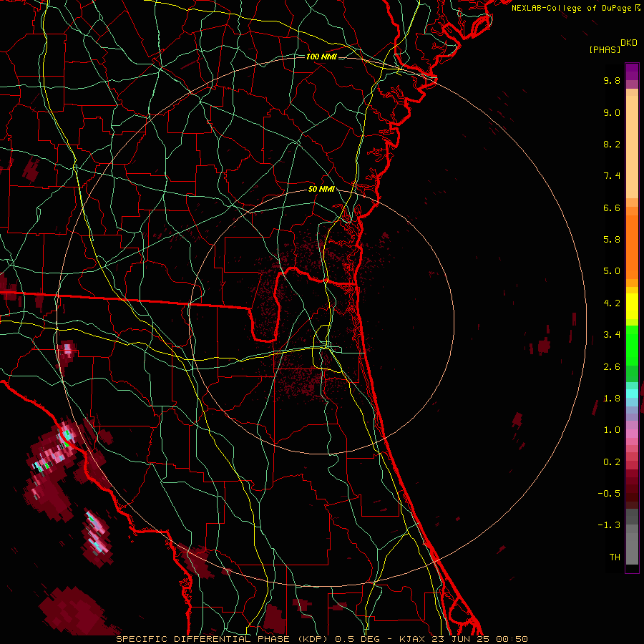Screen dimensions: 644x644
Task: Click the 8.2 scale value
Action: (x=612, y=144)
